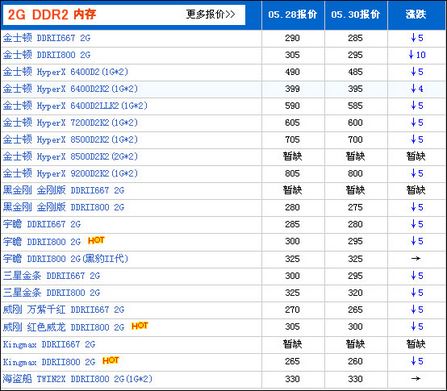Screen dimensions: 447x391
Task: Open 宇瞻 DDRII667 2G link
Action: (42, 224)
